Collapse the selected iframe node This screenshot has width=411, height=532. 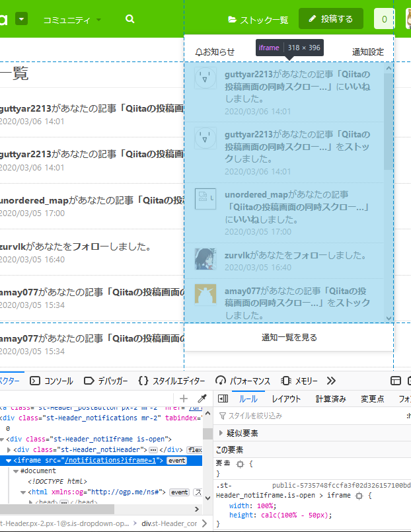coord(9,461)
